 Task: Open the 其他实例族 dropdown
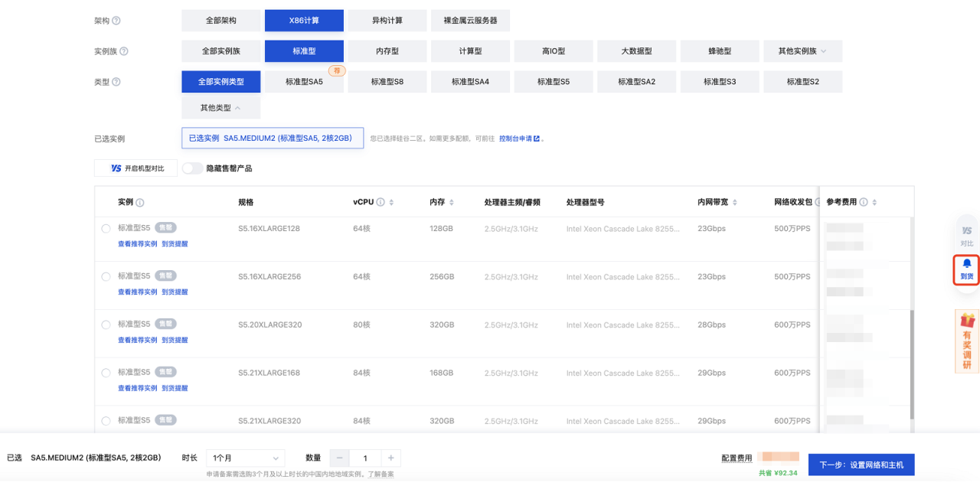(802, 51)
